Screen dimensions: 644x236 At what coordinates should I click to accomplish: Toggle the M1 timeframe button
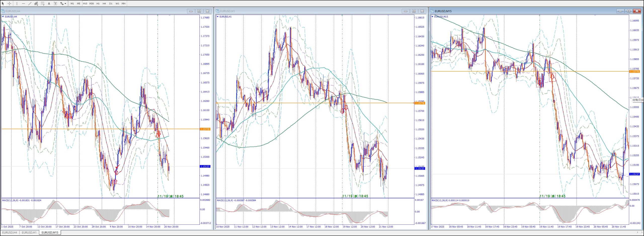click(72, 4)
